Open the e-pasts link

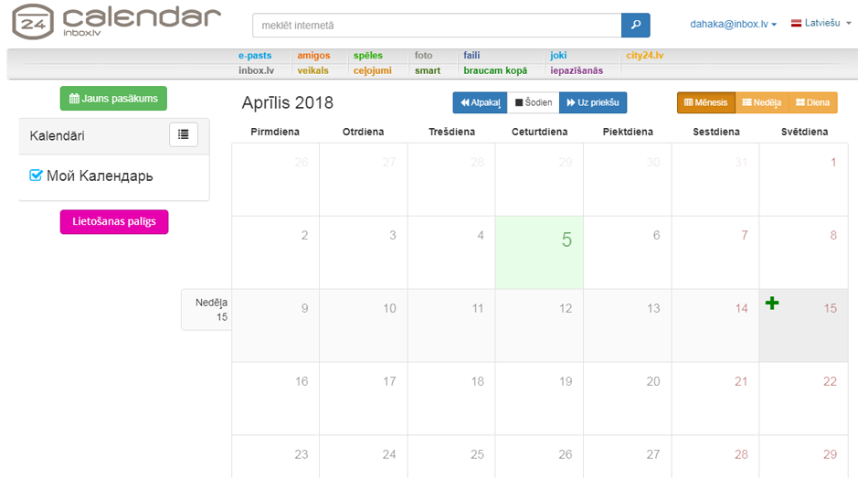(x=255, y=56)
